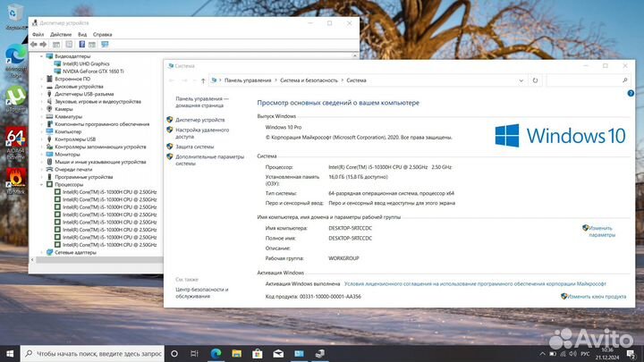
Task: Click the taskbar search box
Action: point(92,353)
